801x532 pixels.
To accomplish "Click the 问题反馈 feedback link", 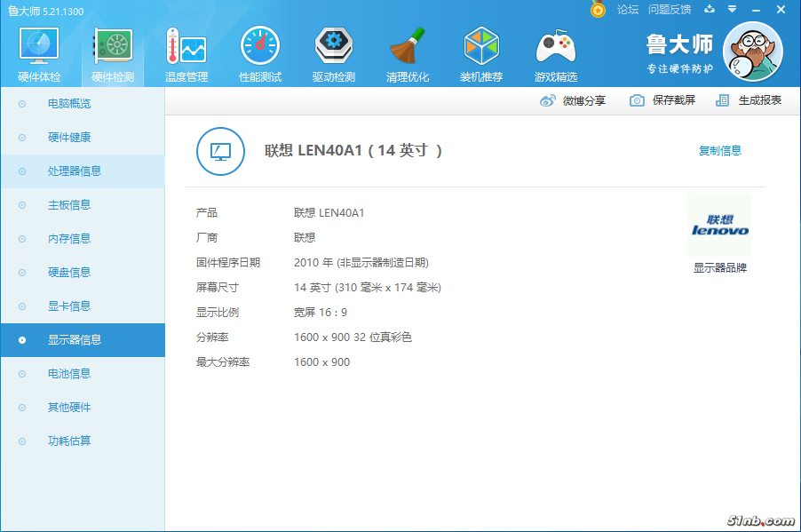I will (670, 10).
